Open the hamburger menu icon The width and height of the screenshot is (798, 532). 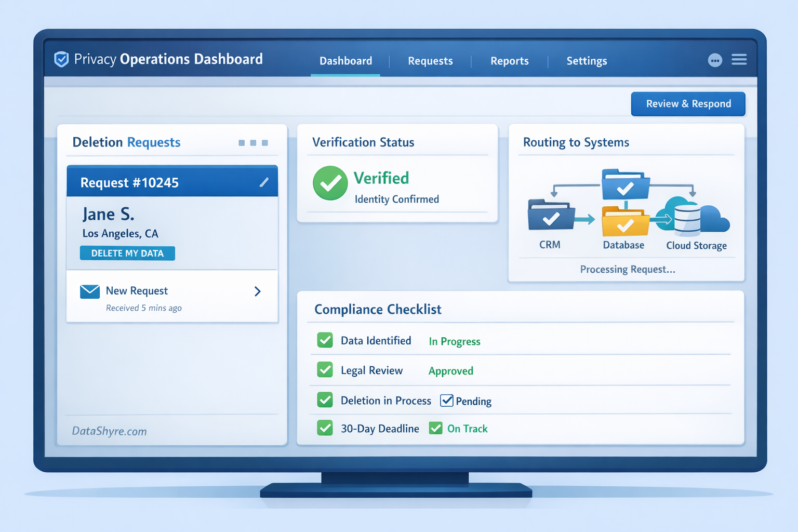click(x=739, y=60)
